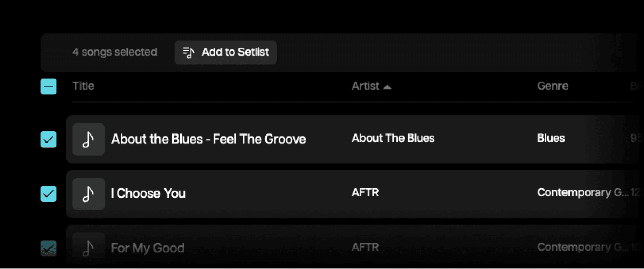Sort songs by the Artist column

click(365, 86)
